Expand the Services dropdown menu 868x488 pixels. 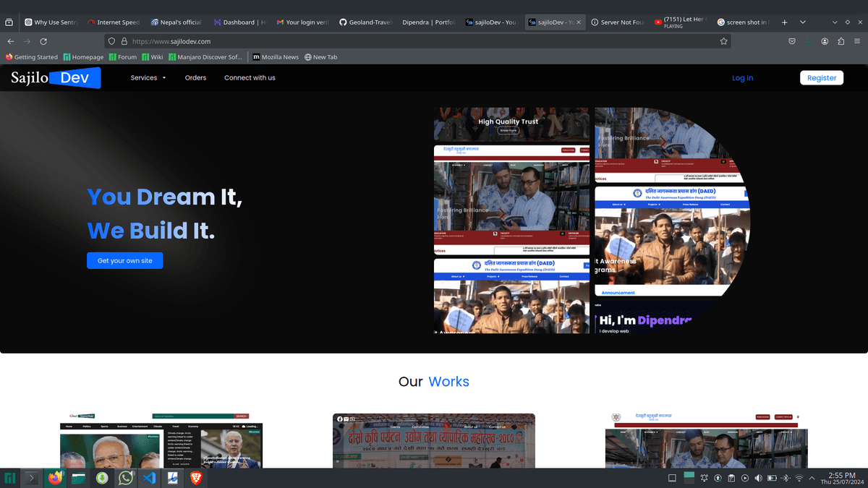(148, 78)
